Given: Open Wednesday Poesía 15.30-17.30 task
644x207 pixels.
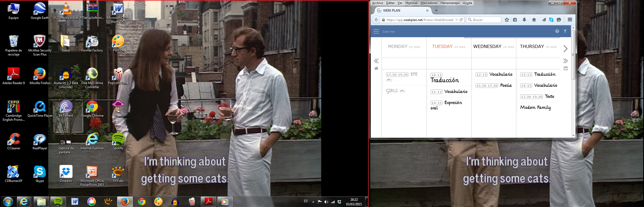Looking at the screenshot, I should coord(494,85).
